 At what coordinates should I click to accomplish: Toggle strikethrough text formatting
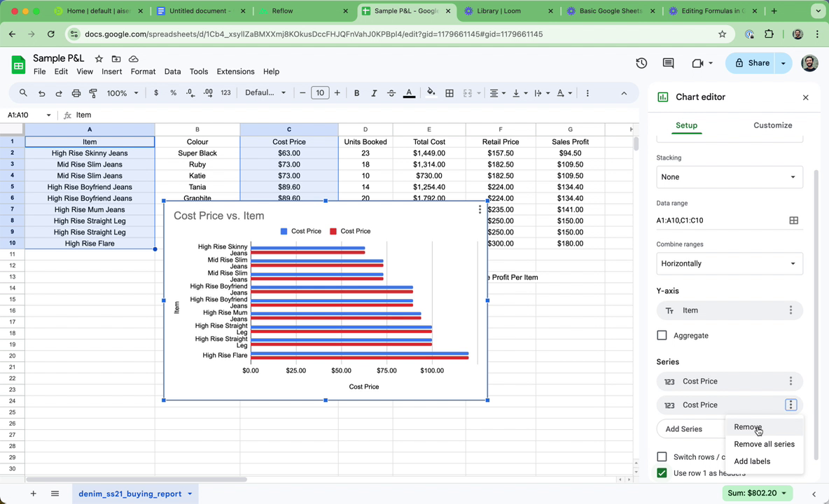391,93
